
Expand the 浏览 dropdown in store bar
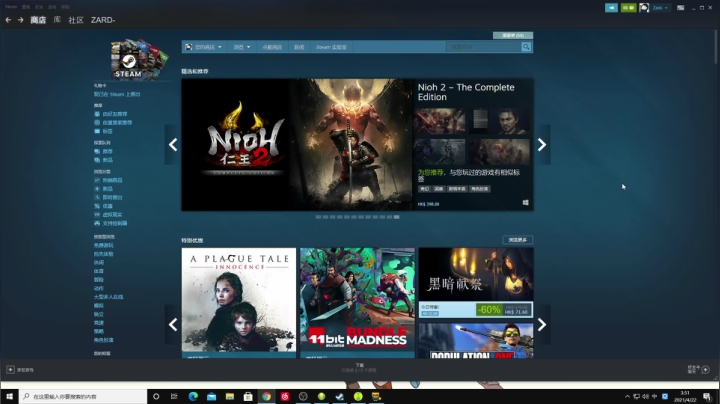click(242, 47)
